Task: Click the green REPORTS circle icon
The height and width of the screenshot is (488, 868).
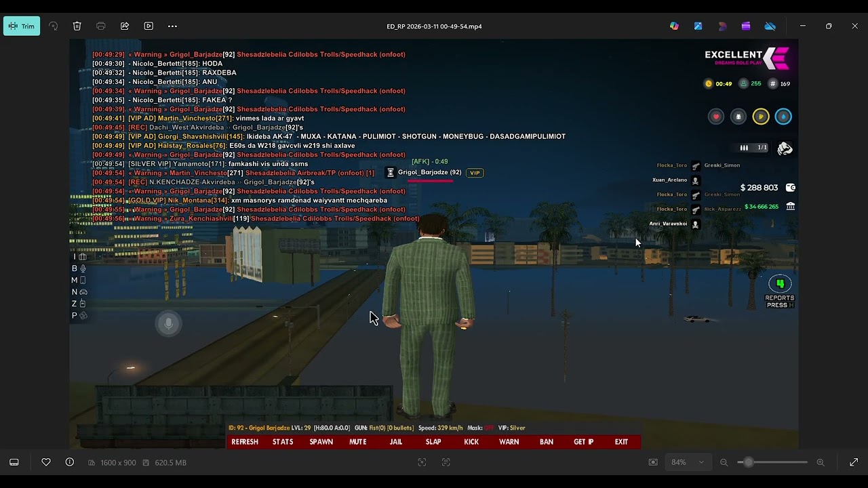Action: (780, 284)
